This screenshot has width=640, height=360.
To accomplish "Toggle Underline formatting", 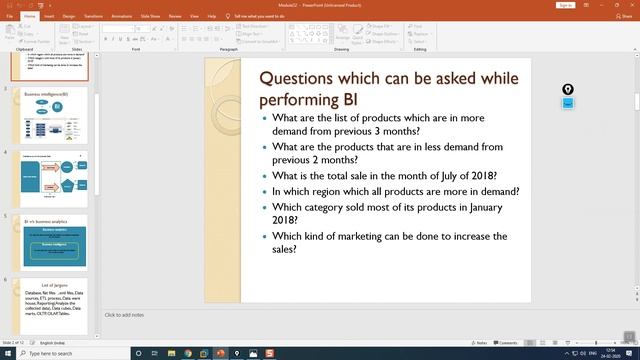I will tap(120, 39).
